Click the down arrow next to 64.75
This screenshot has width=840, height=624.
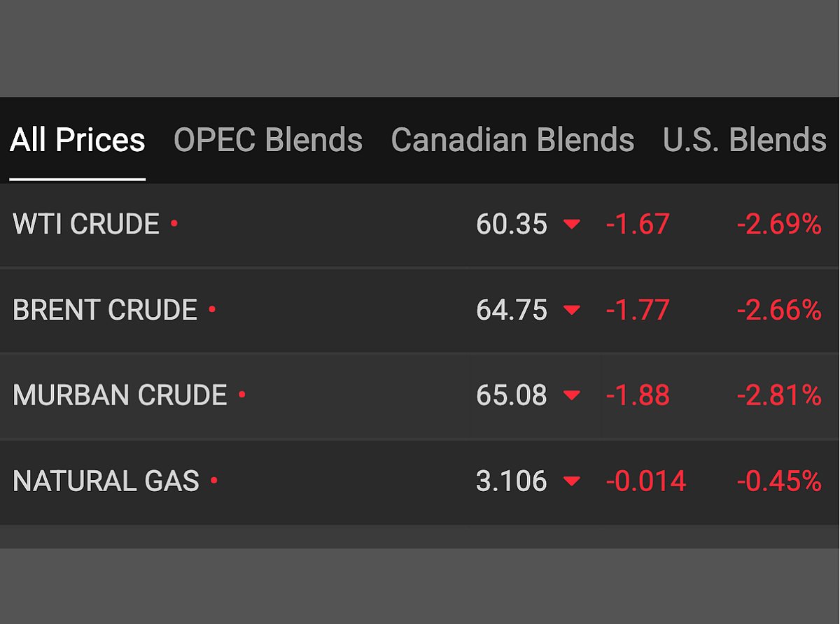click(572, 310)
